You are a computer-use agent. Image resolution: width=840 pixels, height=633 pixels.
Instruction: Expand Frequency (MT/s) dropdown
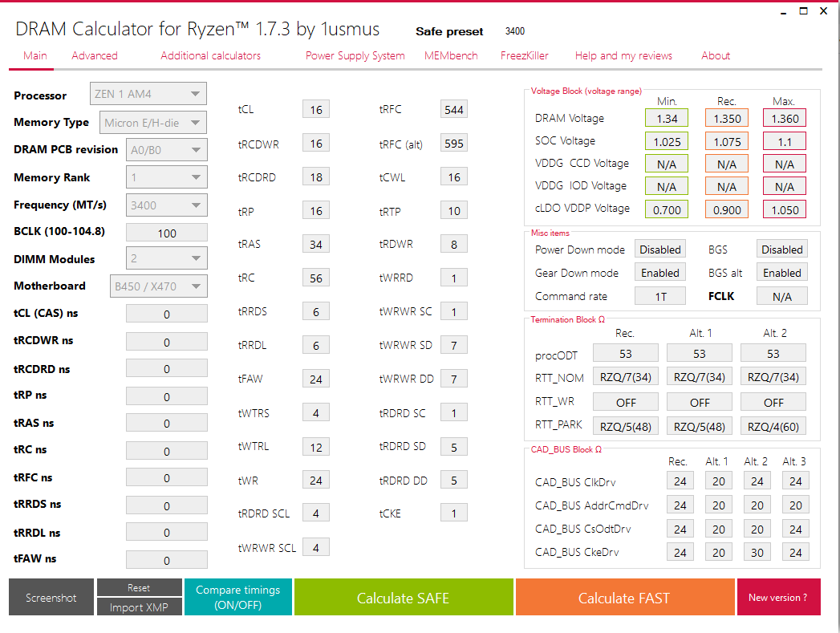pos(167,205)
